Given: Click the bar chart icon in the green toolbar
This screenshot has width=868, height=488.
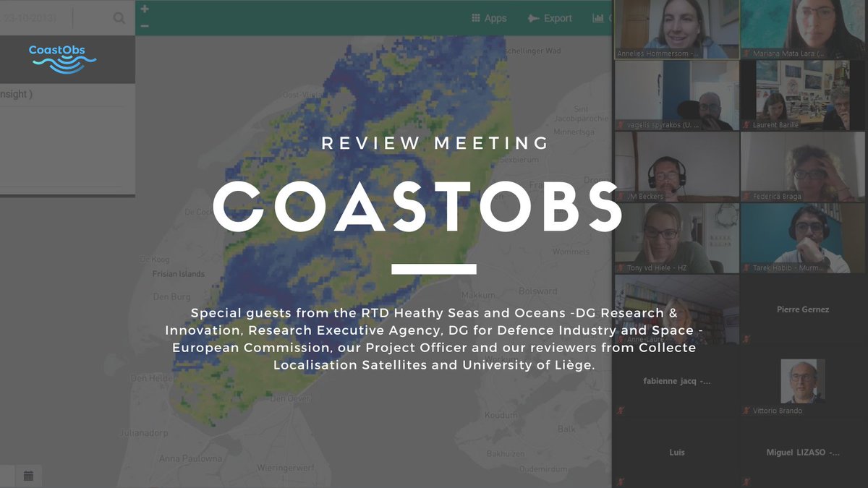Looking at the screenshot, I should pyautogui.click(x=598, y=18).
